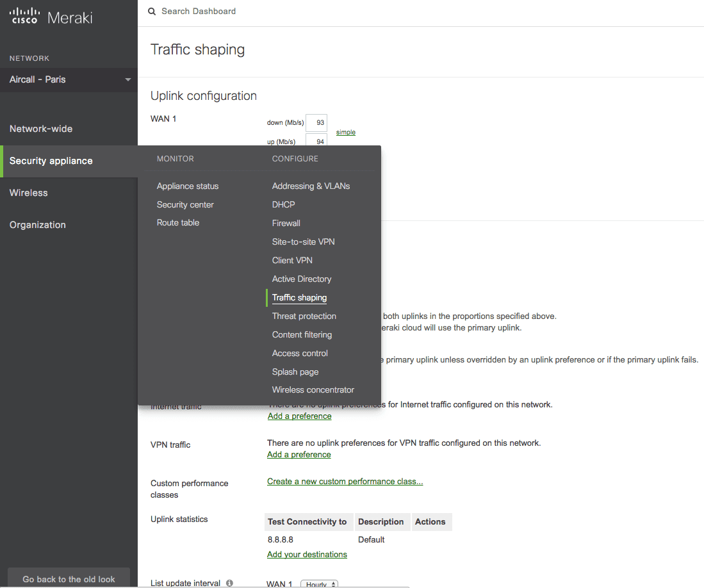Open Organization sidebar section
Screen dimensions: 704x588
(38, 225)
